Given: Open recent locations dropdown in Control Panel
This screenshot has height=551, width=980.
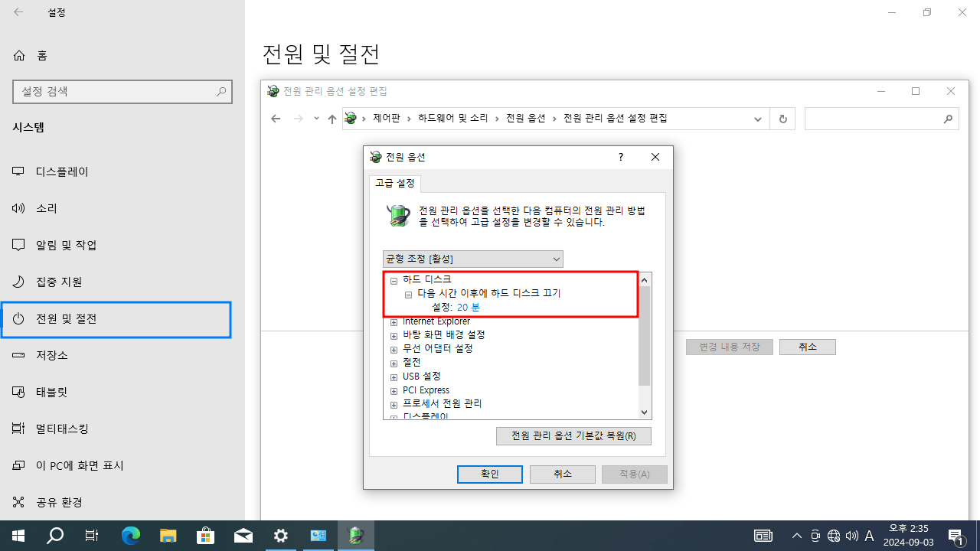Looking at the screenshot, I should [316, 119].
